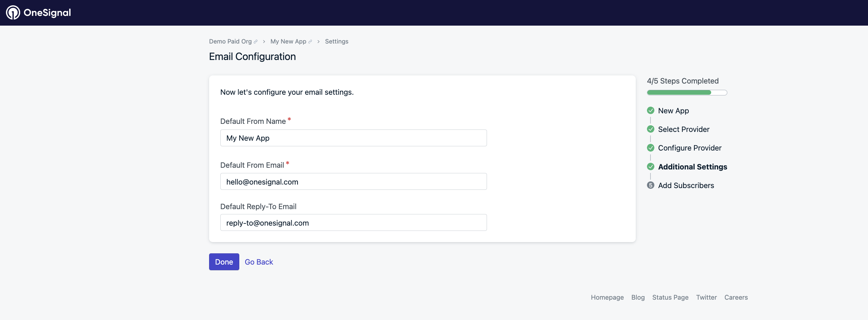Click check icon for Configure Provider step
The height and width of the screenshot is (320, 868).
[x=650, y=148]
